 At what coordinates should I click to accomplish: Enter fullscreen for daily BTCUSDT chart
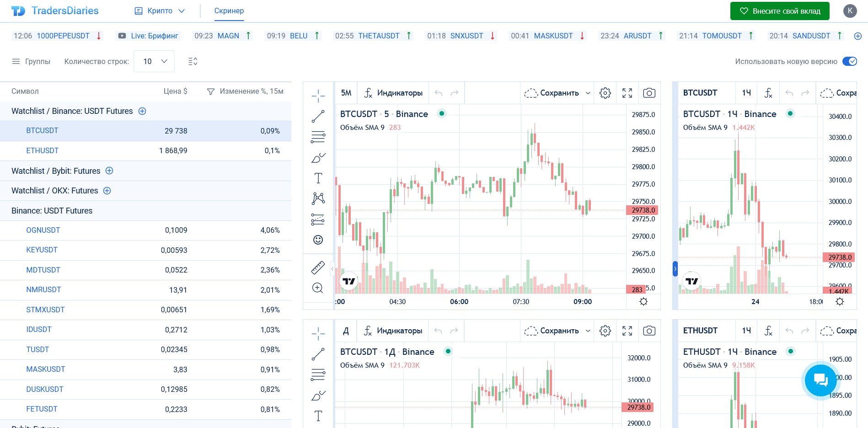click(x=627, y=331)
